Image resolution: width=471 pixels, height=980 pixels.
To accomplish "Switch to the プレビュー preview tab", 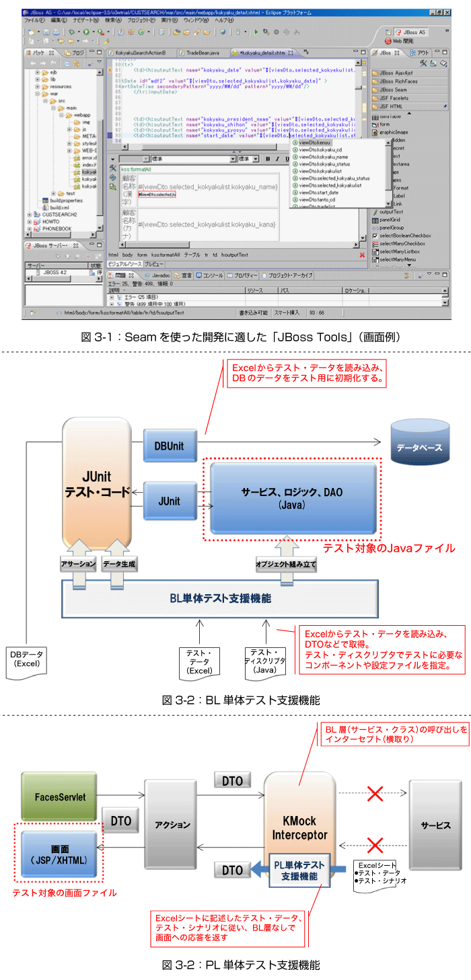I will 153,263.
